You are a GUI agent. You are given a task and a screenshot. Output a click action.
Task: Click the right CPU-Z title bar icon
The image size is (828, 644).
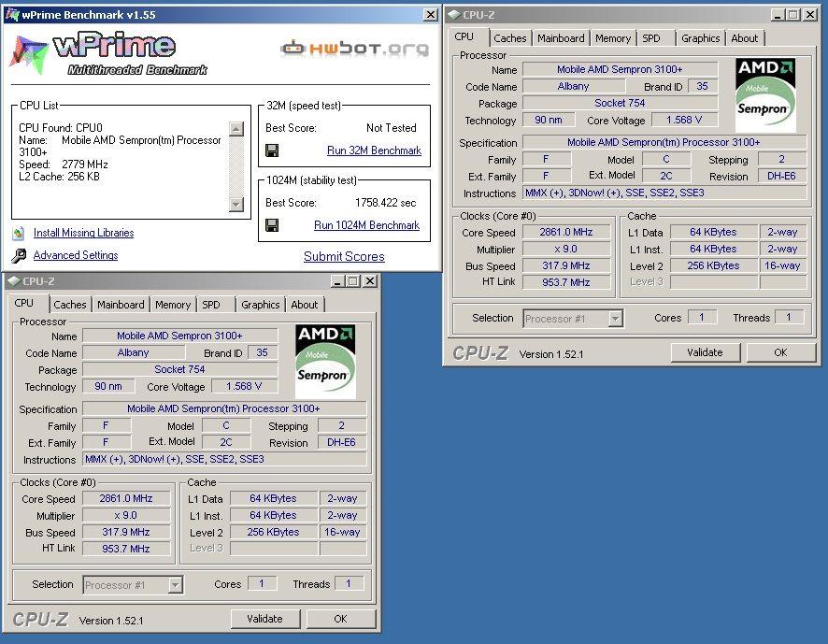[453, 15]
